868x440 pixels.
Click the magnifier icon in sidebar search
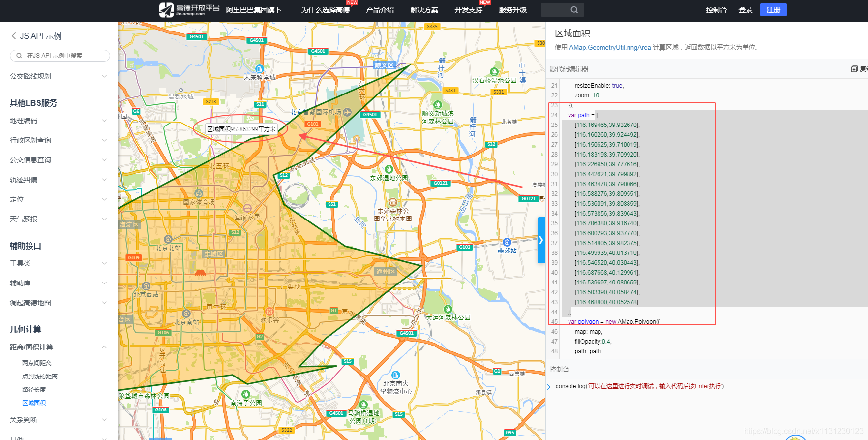(19, 56)
